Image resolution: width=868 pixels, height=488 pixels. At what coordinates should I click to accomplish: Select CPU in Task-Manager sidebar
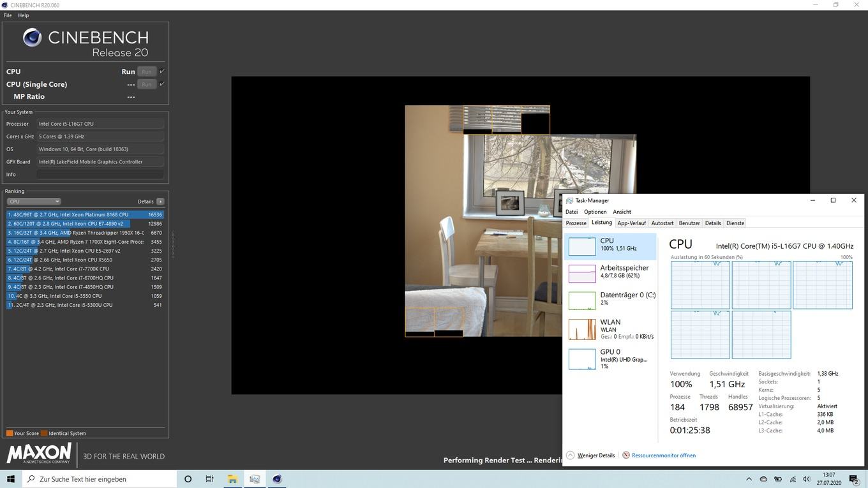click(x=611, y=246)
